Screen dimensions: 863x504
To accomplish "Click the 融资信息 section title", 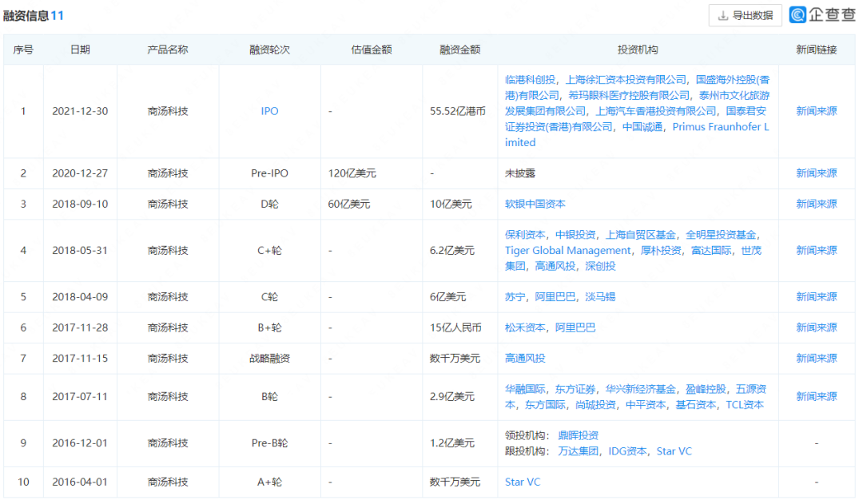I will pyautogui.click(x=26, y=16).
